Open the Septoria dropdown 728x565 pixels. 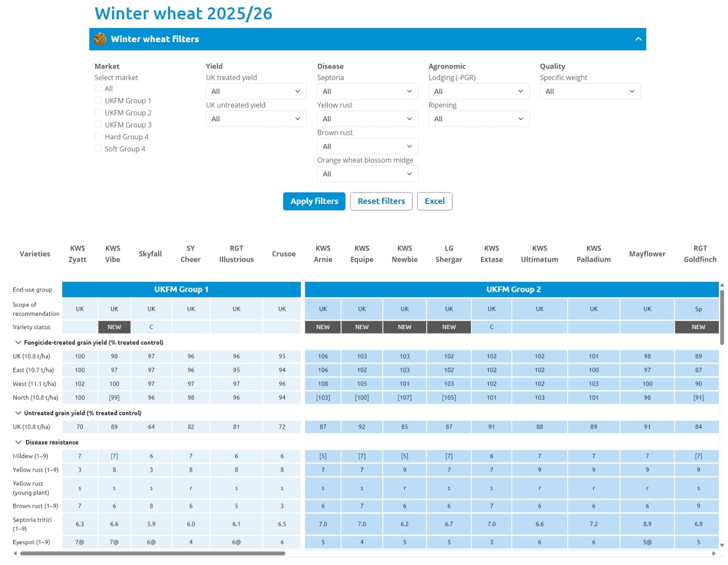click(x=367, y=91)
